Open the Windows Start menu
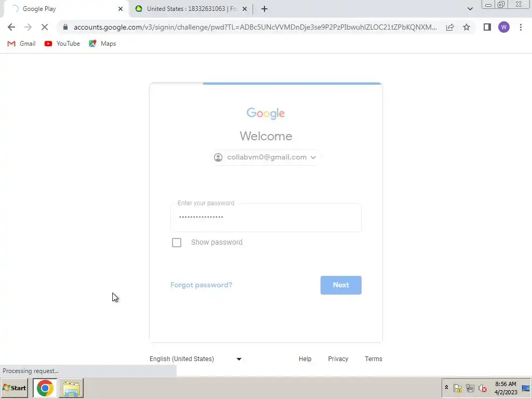The height and width of the screenshot is (399, 532). coord(14,388)
